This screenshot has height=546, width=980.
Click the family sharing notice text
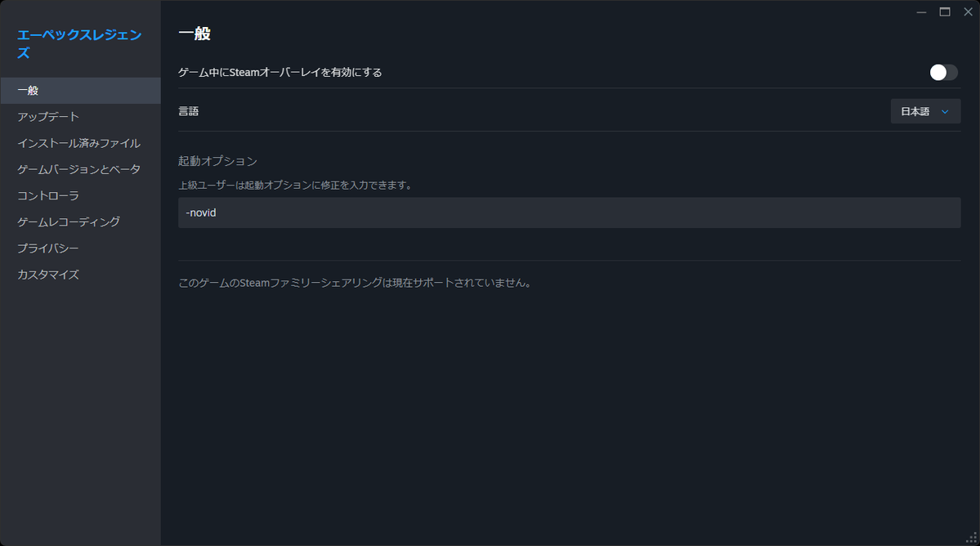(354, 283)
